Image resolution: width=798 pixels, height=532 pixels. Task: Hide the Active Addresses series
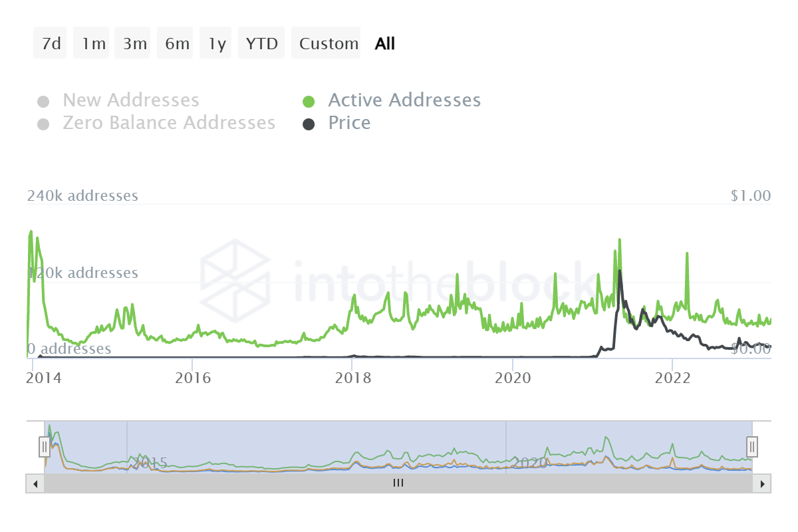click(x=404, y=100)
